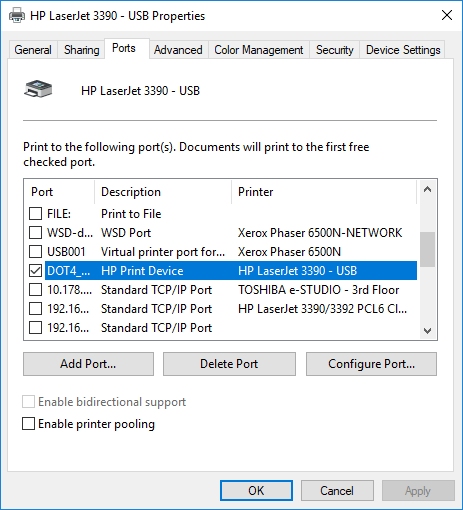Click the HP LaserJet printer icon in panel

[38, 89]
